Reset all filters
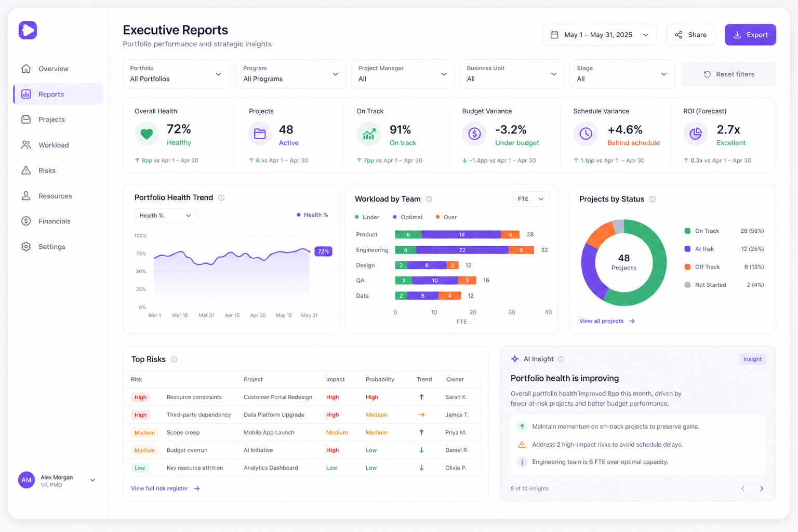 point(728,74)
